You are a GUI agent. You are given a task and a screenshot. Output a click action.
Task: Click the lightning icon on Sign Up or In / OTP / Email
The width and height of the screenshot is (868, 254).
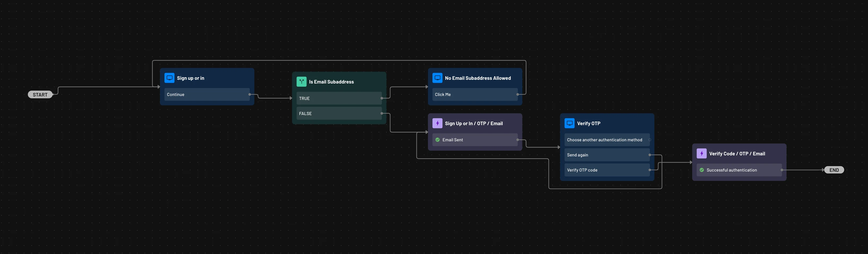pos(437,123)
